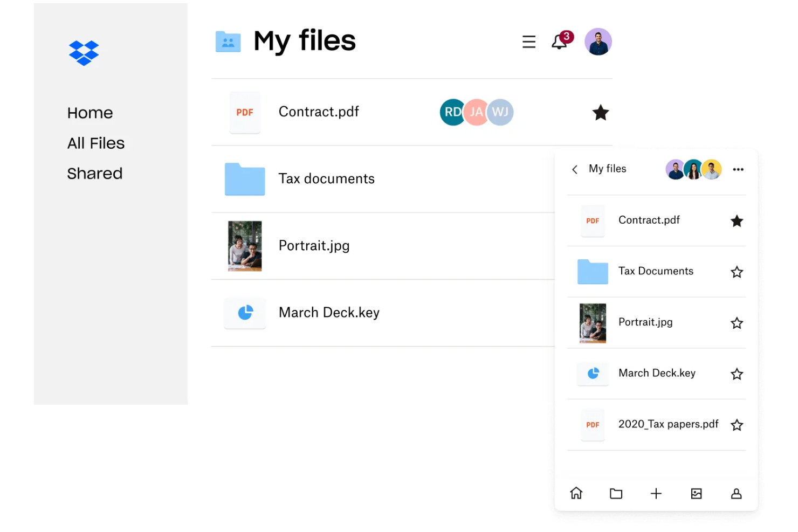Screen dimensions: 798x532
Task: Open the user profile avatar in header
Action: pyautogui.click(x=598, y=42)
